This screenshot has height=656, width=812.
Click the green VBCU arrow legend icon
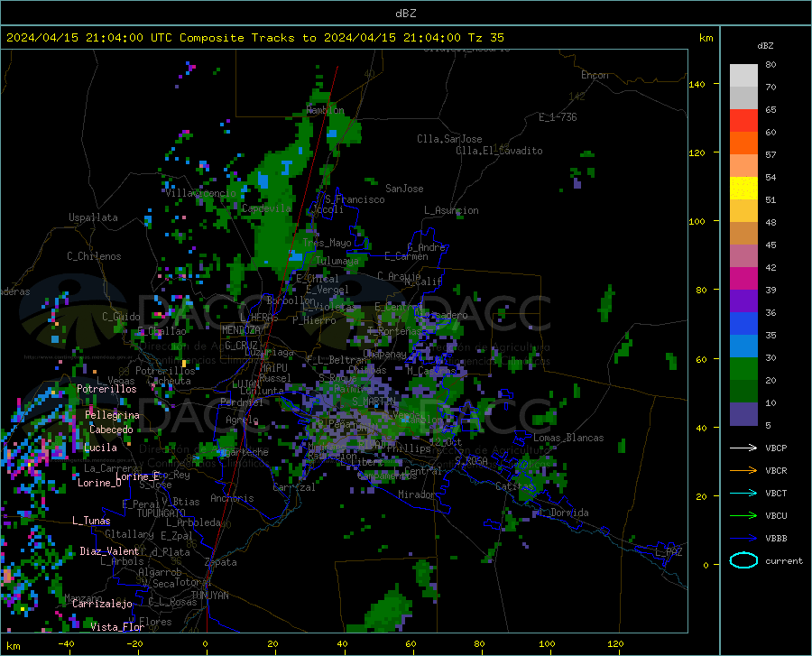click(x=743, y=516)
